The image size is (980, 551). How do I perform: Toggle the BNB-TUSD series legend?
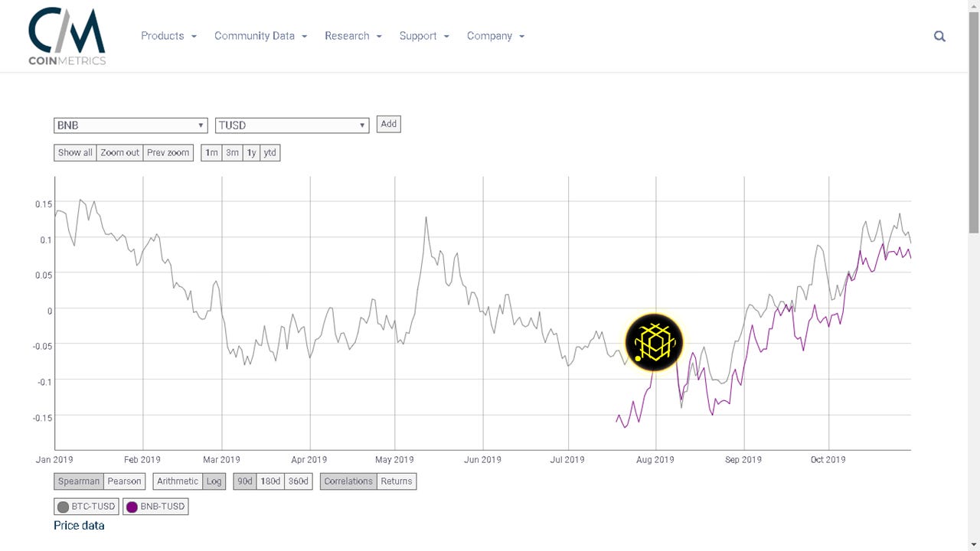(x=155, y=507)
